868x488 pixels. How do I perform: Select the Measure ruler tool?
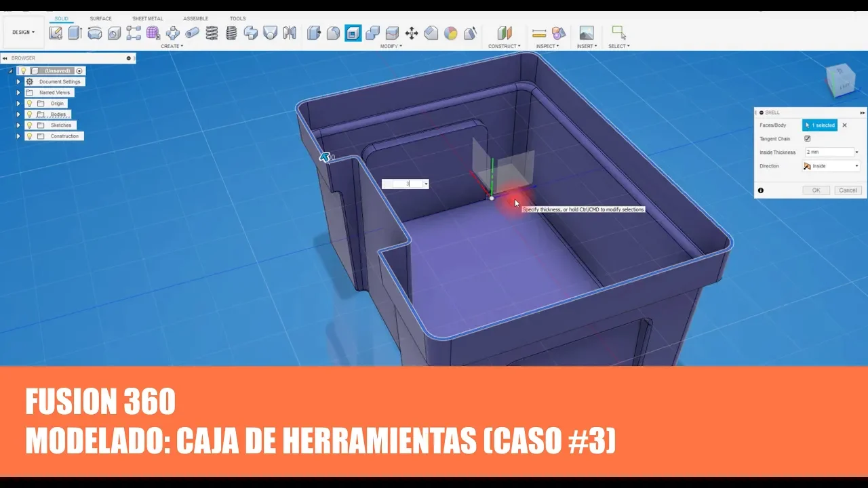(539, 33)
